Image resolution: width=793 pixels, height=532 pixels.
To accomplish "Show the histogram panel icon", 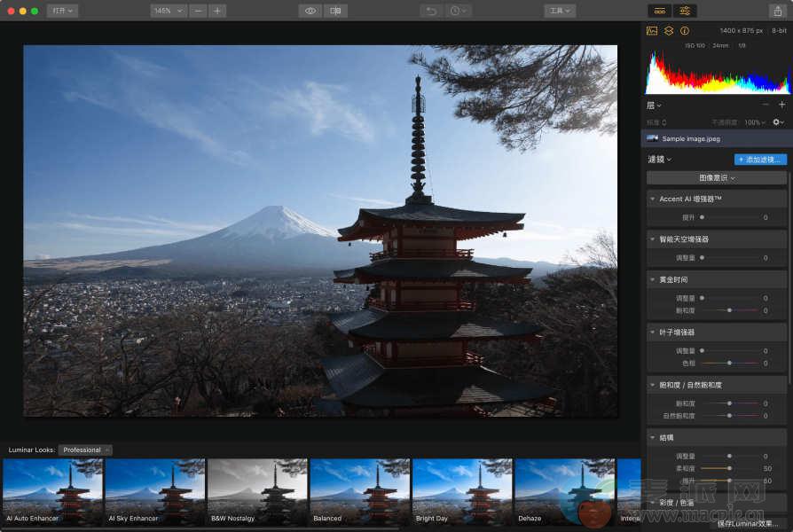I will point(652,30).
